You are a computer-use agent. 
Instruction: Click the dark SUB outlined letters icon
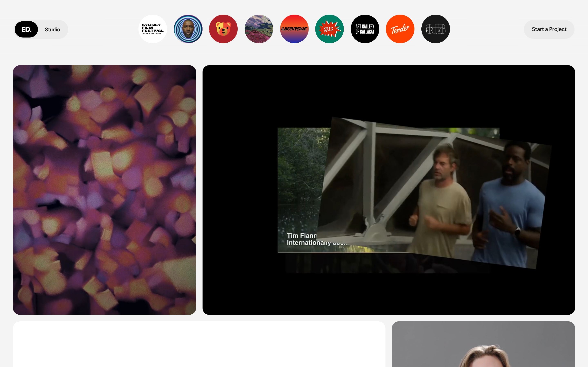tap(436, 29)
